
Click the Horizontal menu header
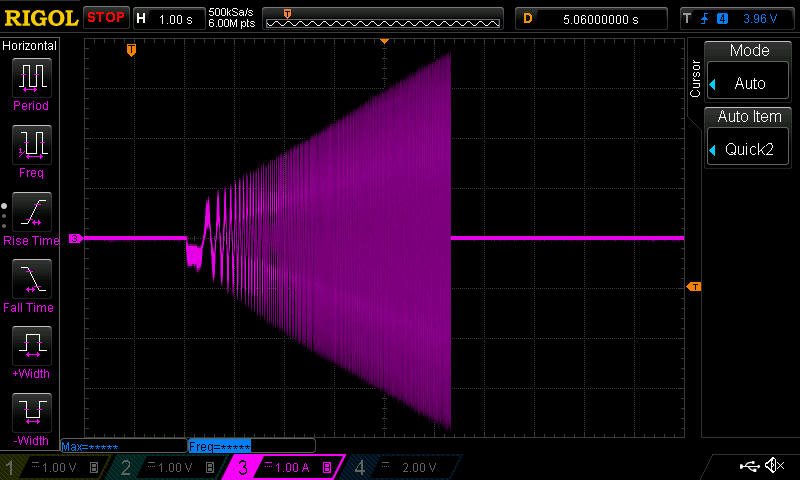pos(30,45)
